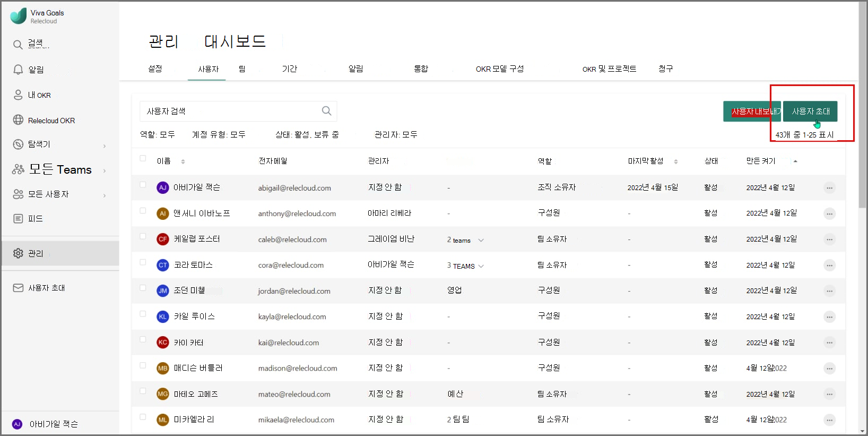Image resolution: width=868 pixels, height=436 pixels.
Task: Open more options for cora@relecloud.com row
Action: pyautogui.click(x=829, y=265)
